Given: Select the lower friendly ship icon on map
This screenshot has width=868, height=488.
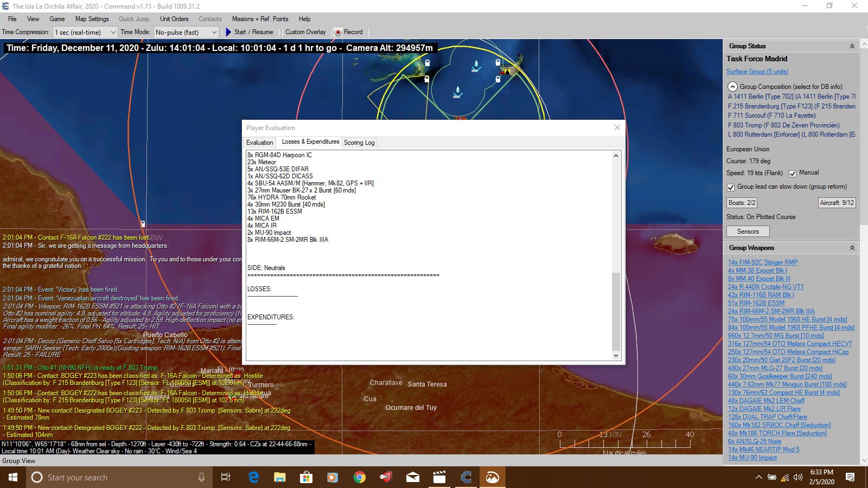Looking at the screenshot, I should tap(458, 92).
